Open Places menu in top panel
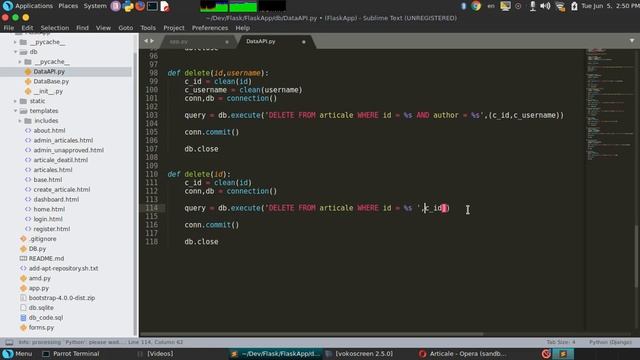 [x=68, y=6]
